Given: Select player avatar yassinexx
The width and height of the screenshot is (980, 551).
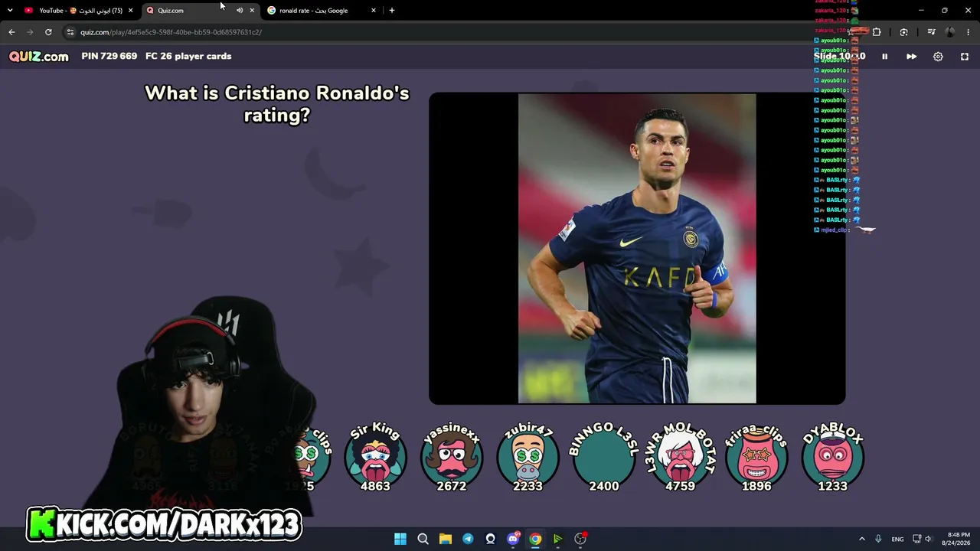Looking at the screenshot, I should (452, 458).
